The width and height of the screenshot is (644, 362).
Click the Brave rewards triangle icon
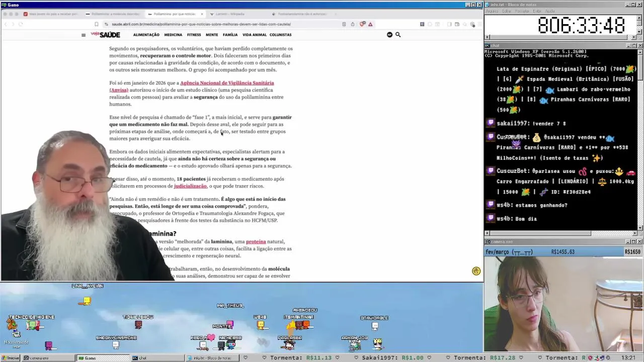[x=370, y=24]
